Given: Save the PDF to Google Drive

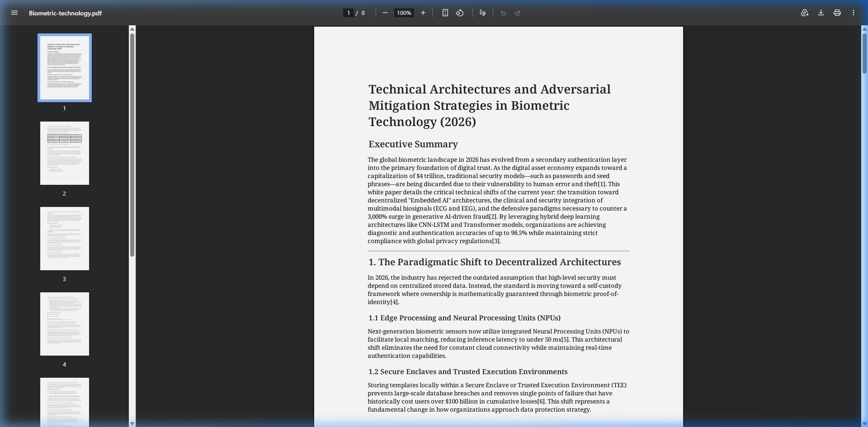Looking at the screenshot, I should (x=805, y=13).
